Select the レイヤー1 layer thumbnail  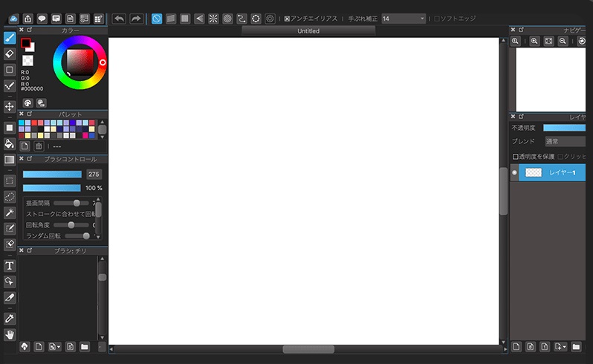pos(534,172)
